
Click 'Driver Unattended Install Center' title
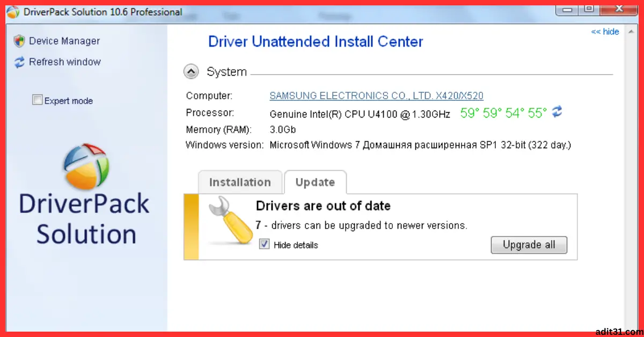316,42
